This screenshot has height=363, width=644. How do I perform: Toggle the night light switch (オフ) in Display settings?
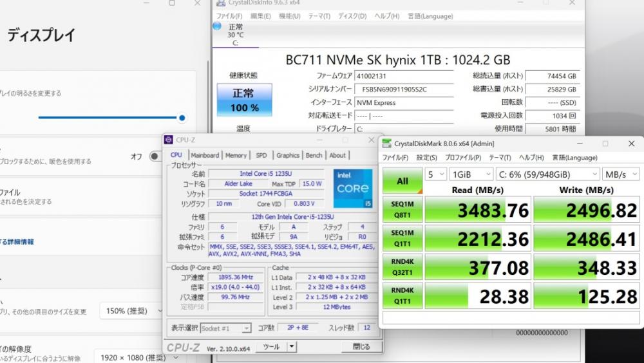156,156
